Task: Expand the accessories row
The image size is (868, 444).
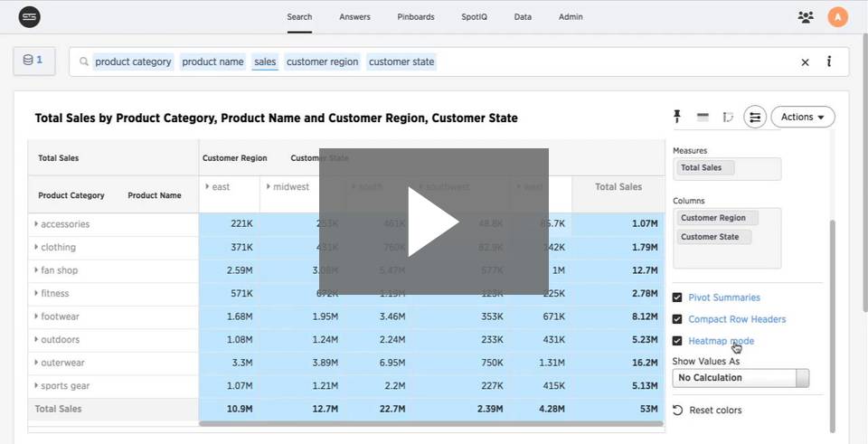Action: coord(36,224)
